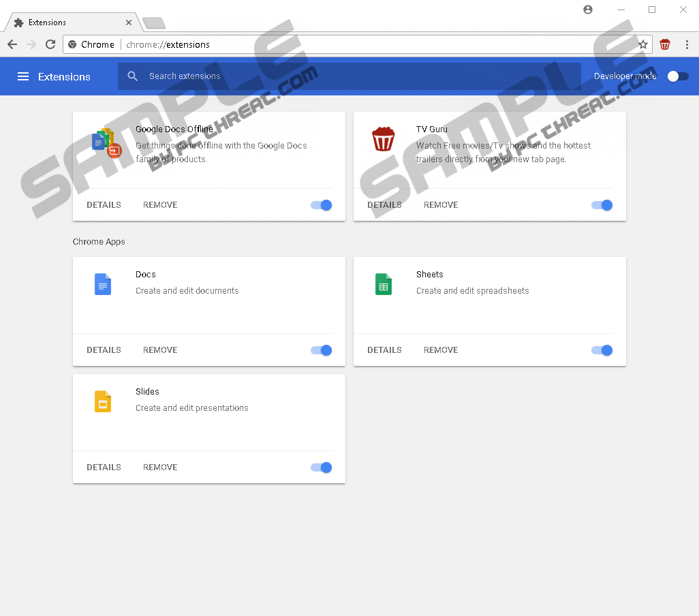Click the puzzle piece tab favicon
Screen dimensions: 699x616
[x=18, y=22]
